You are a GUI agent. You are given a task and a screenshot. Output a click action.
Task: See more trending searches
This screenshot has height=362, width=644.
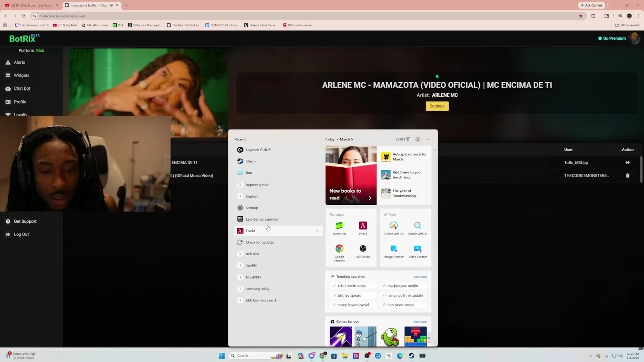pyautogui.click(x=420, y=277)
